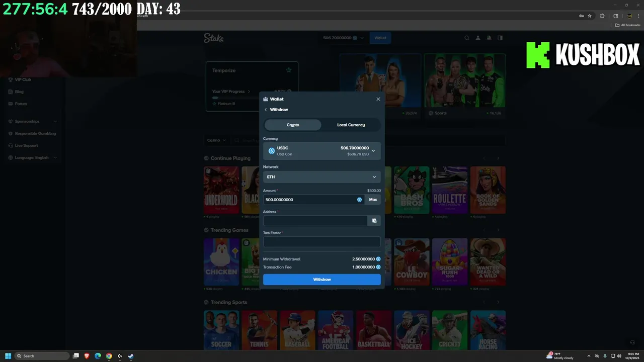The image size is (644, 362).
Task: Switch to the Local Currency tab
Action: 351,125
